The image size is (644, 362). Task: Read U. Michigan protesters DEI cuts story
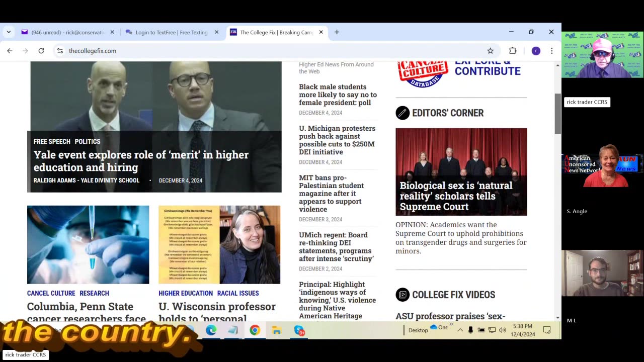[x=337, y=140]
